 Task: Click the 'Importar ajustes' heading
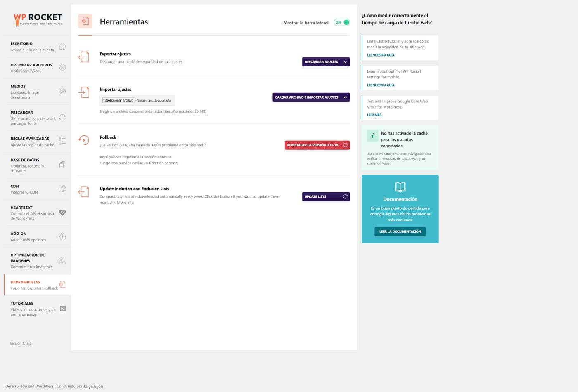[x=116, y=89]
